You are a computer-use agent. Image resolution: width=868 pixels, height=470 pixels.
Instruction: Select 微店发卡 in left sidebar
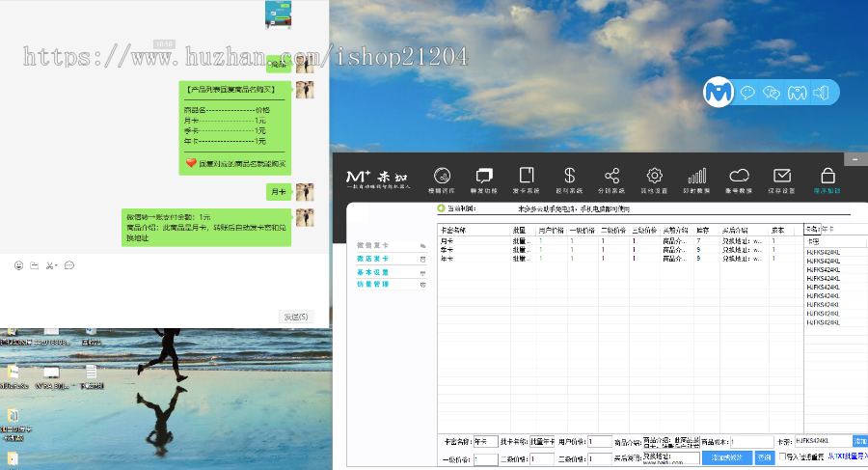pos(372,259)
